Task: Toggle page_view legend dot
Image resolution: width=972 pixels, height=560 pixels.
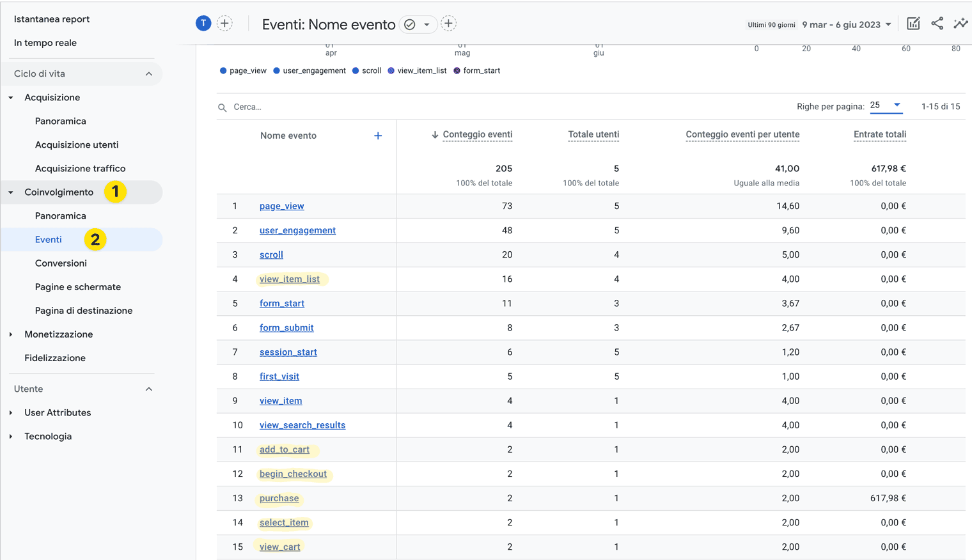Action: tap(223, 71)
